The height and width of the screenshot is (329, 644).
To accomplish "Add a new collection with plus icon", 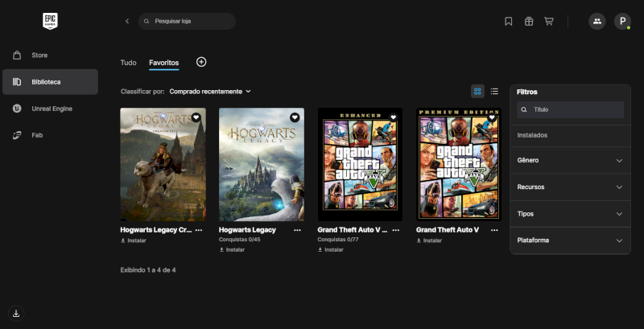I will click(x=201, y=62).
